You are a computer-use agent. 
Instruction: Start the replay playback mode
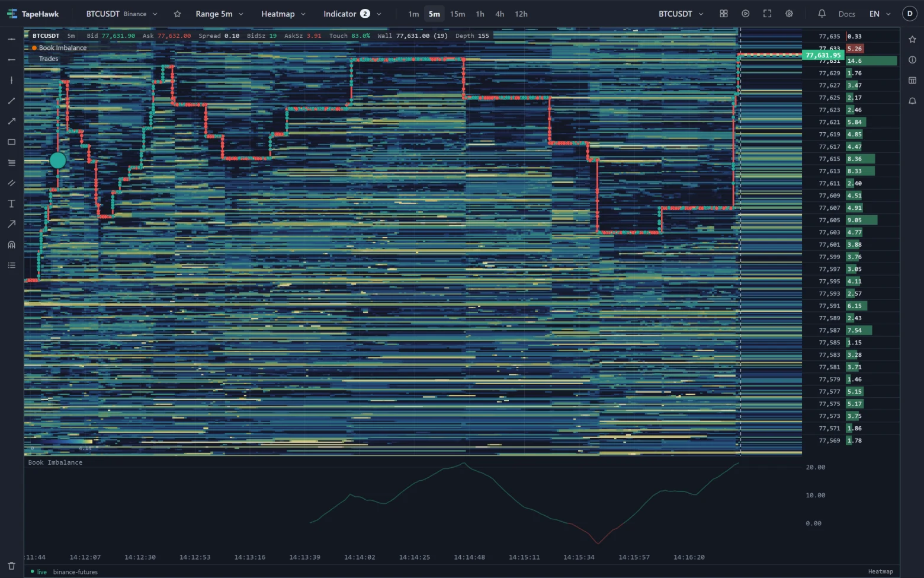point(746,14)
